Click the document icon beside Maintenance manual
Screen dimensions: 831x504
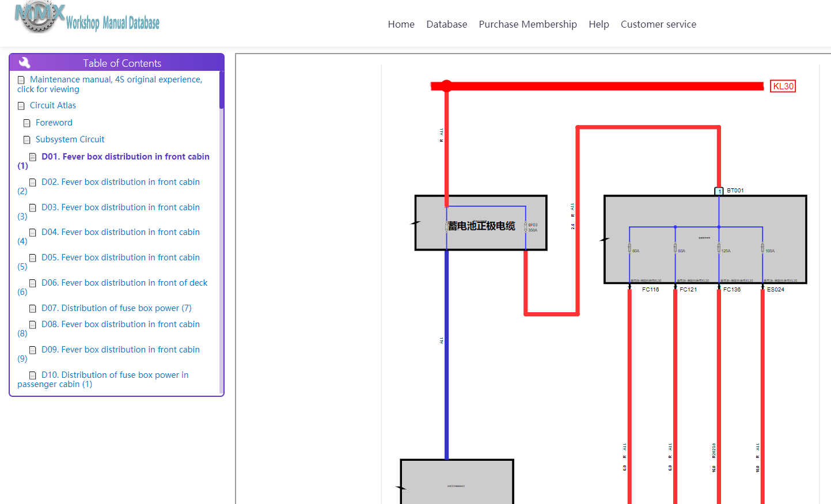(x=21, y=80)
